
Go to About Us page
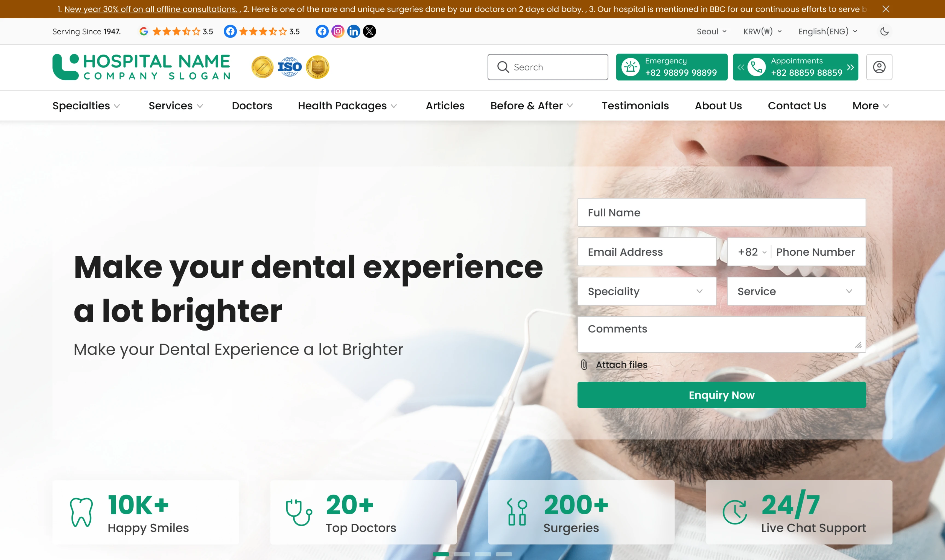click(x=718, y=106)
